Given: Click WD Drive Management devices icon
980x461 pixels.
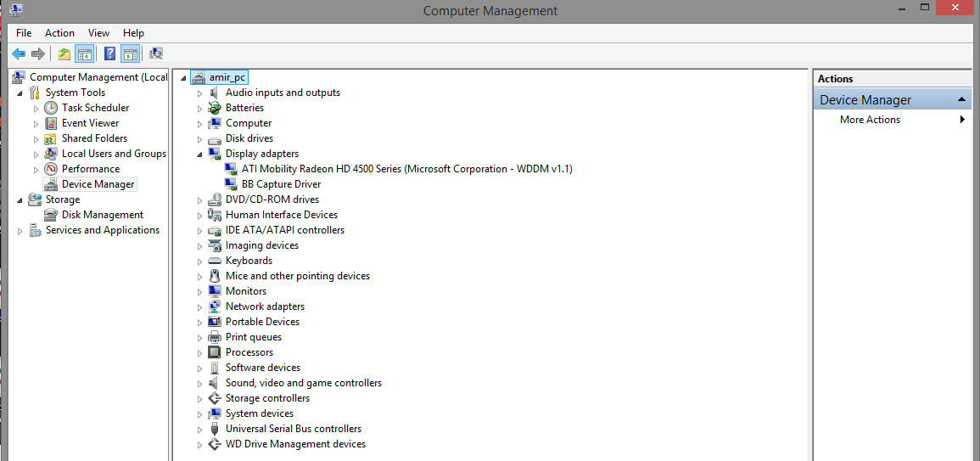Looking at the screenshot, I should coord(215,444).
